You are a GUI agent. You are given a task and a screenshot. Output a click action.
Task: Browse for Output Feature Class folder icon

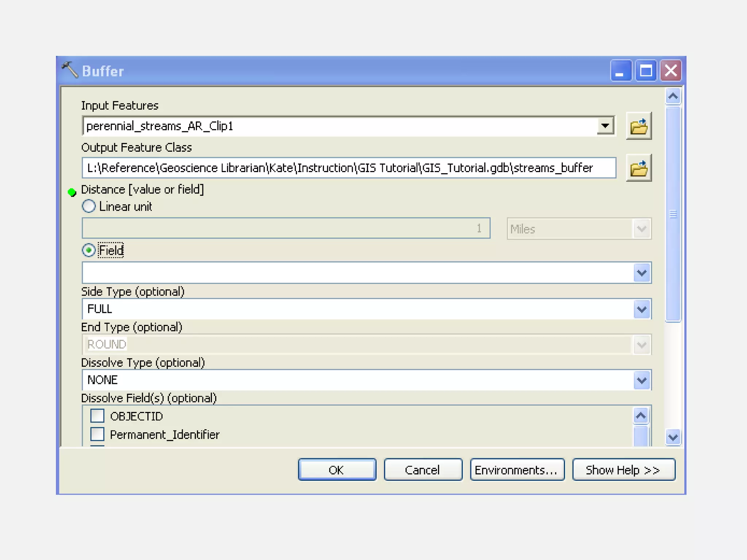click(639, 168)
